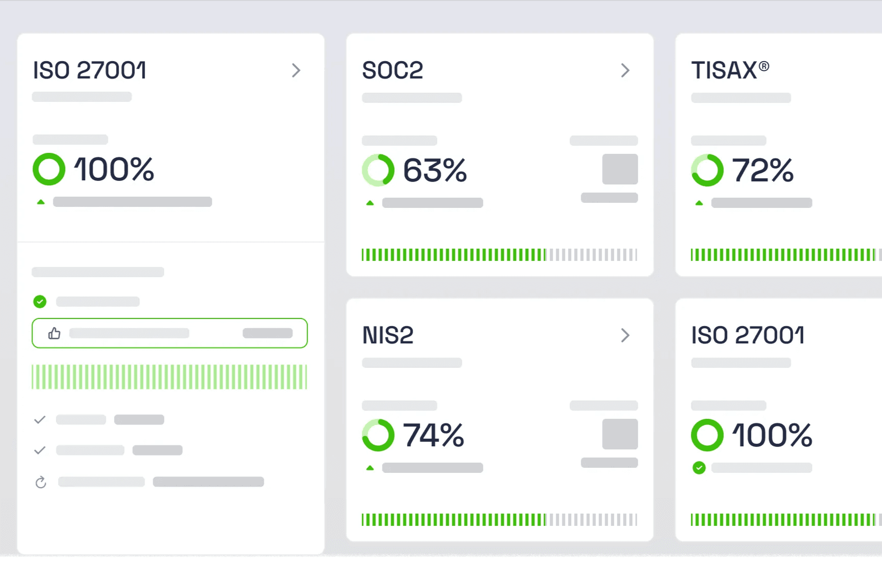Open the TISAX® card title

coord(730,70)
